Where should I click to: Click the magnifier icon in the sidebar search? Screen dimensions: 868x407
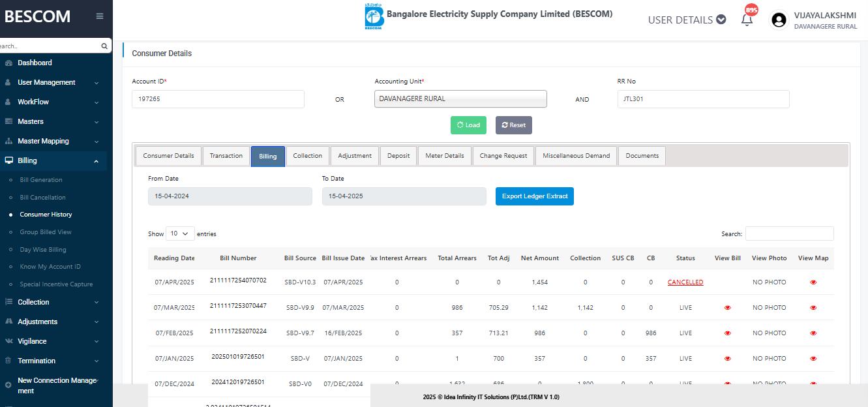point(104,46)
